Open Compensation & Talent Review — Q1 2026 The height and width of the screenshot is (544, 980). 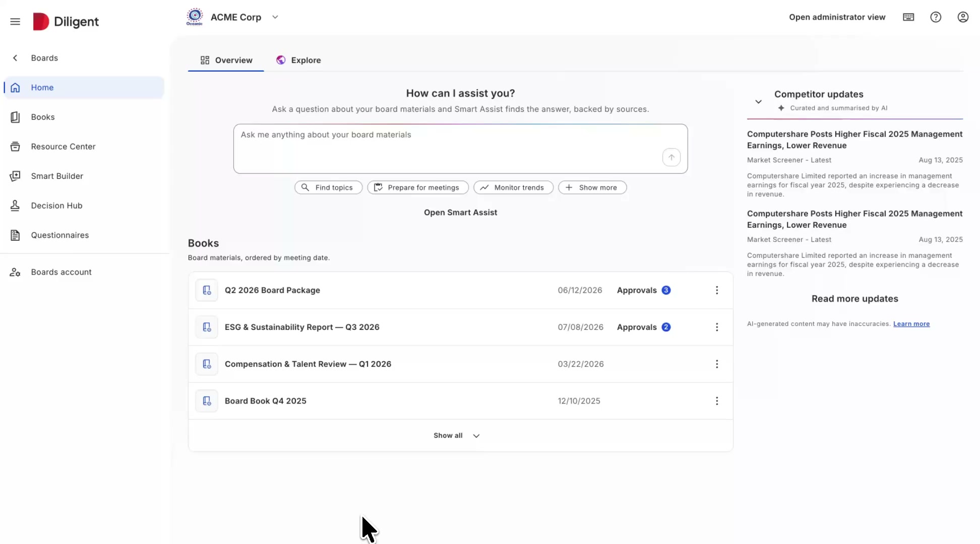(308, 364)
